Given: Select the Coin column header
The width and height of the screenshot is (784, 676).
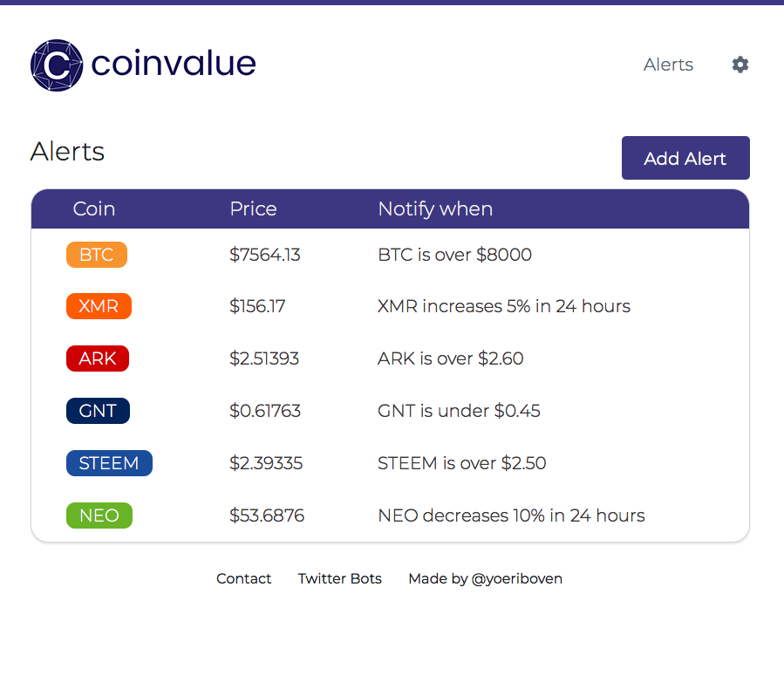Looking at the screenshot, I should tap(94, 208).
